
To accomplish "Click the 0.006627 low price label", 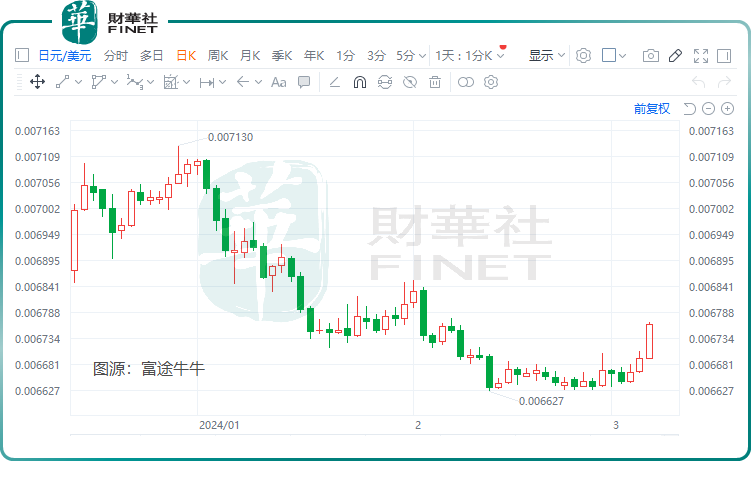I will 541,401.
